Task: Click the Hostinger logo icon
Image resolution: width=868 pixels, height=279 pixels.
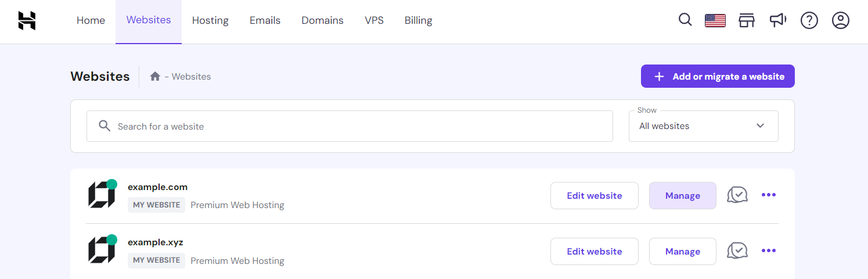Action: [x=27, y=20]
